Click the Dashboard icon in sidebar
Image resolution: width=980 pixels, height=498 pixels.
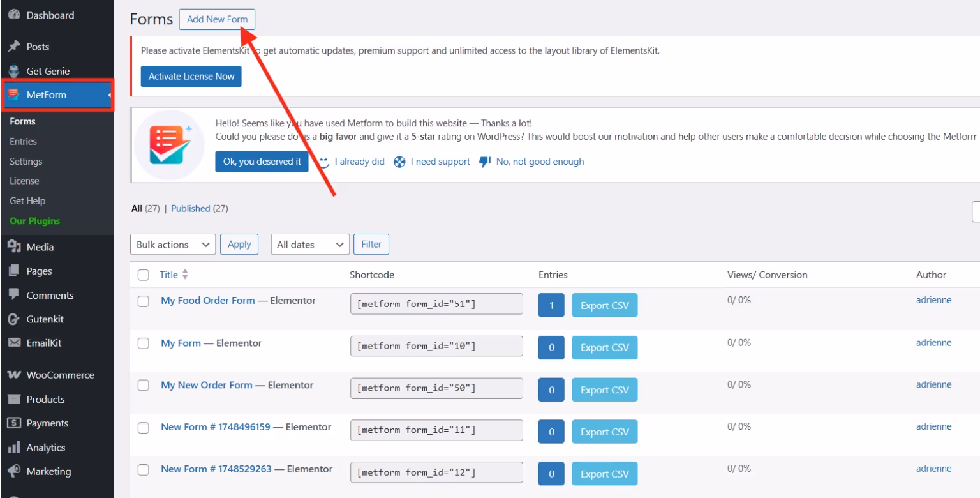click(x=14, y=14)
